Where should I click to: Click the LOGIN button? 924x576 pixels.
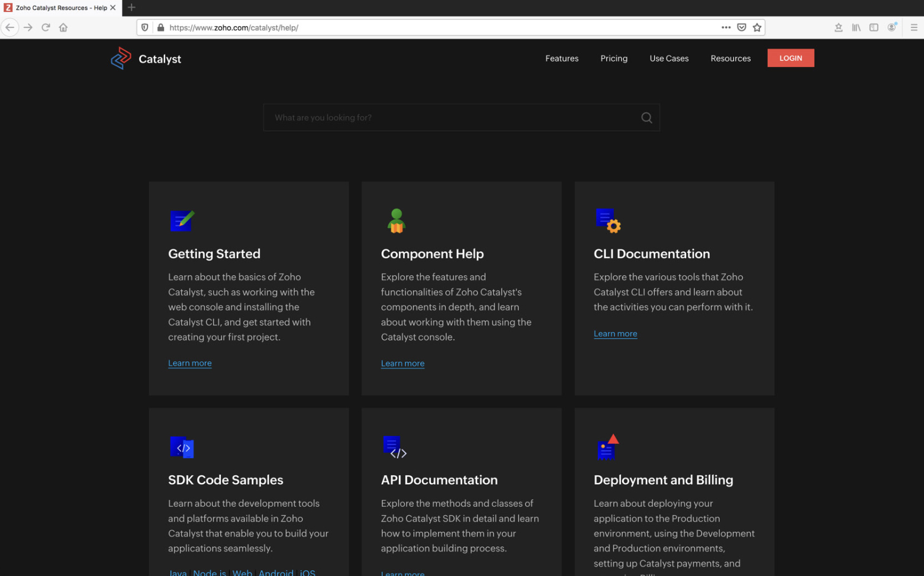pos(790,58)
